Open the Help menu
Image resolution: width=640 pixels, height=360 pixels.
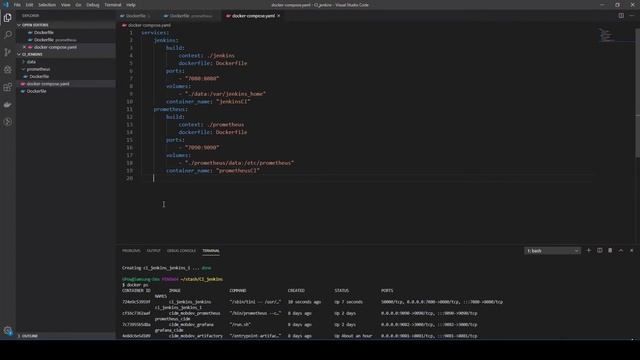pyautogui.click(x=131, y=5)
